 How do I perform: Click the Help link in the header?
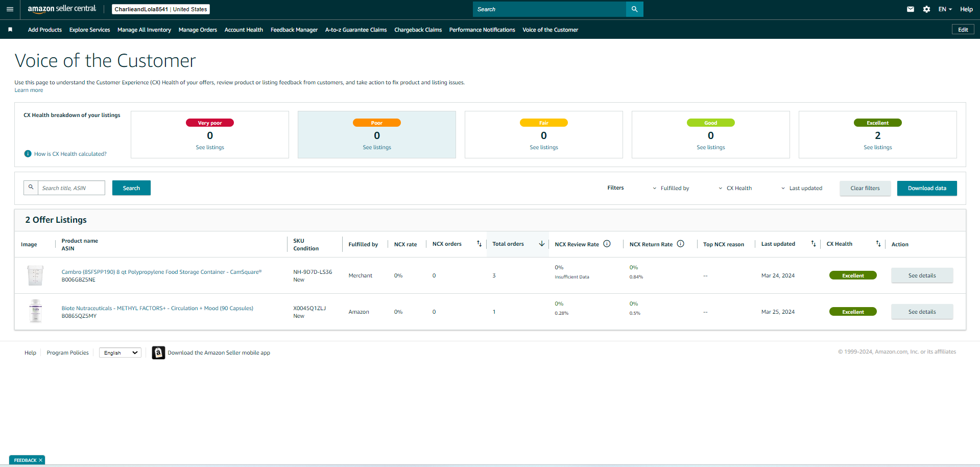click(966, 9)
